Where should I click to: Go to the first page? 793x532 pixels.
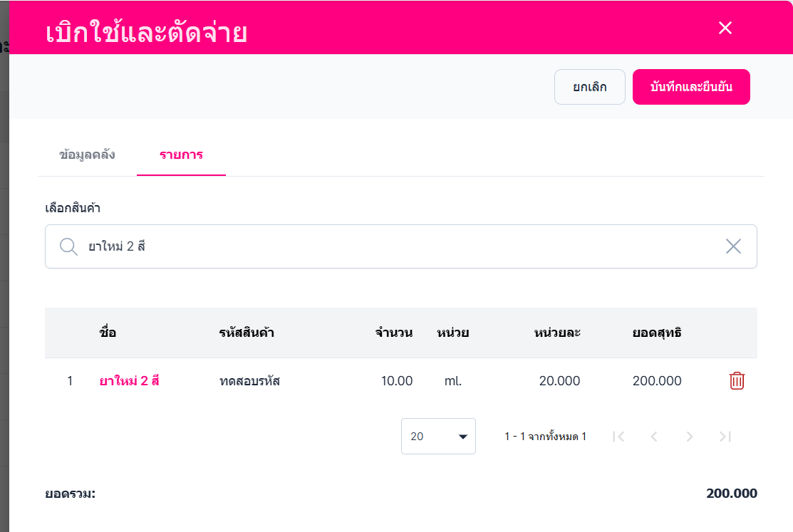618,437
